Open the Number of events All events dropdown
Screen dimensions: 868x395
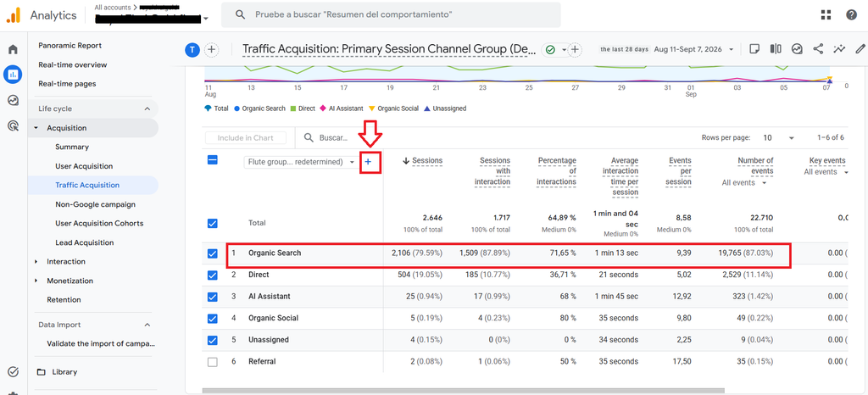(x=743, y=183)
